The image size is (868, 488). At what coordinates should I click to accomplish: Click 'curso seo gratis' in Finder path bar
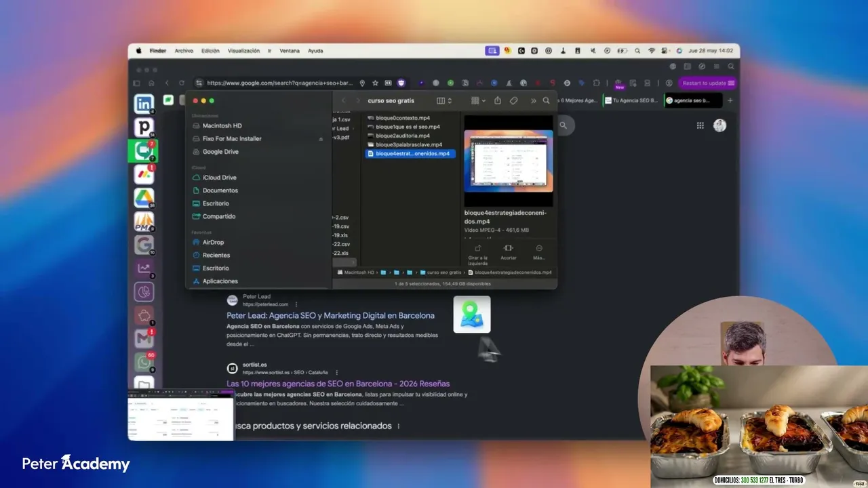(439, 272)
